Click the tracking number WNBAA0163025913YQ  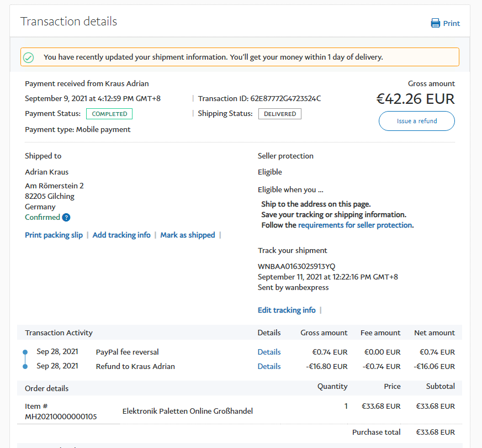(x=296, y=266)
